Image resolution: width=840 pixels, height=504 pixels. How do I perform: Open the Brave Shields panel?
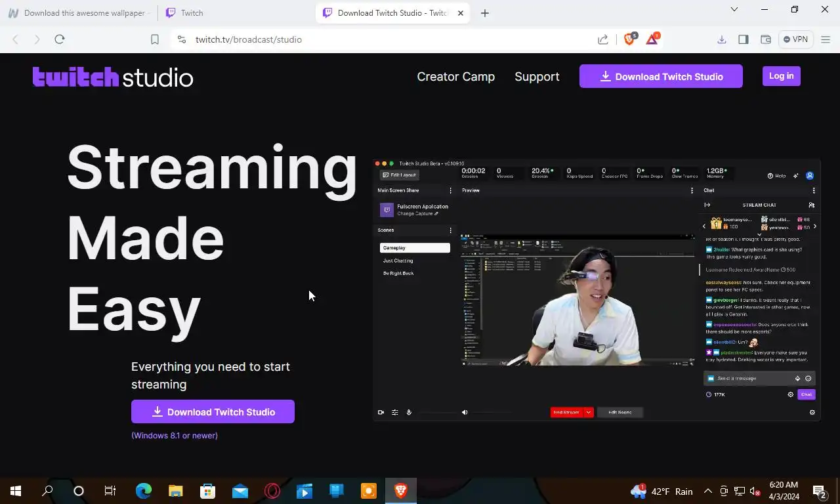point(629,39)
